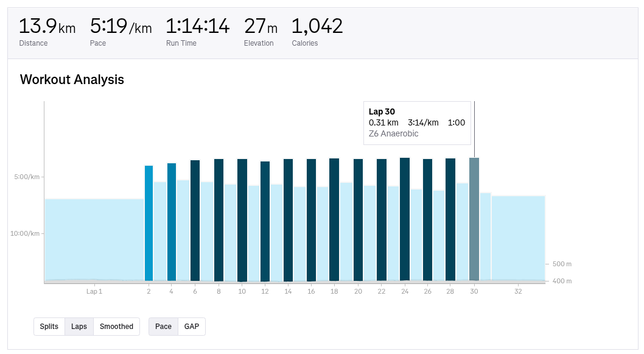
Task: Click the 1,042 calories value
Action: (x=317, y=26)
